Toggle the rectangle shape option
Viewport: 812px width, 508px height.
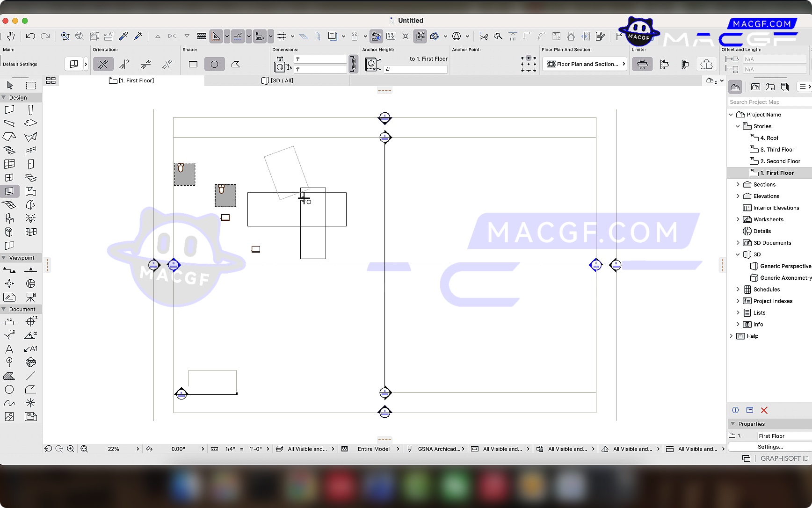193,64
